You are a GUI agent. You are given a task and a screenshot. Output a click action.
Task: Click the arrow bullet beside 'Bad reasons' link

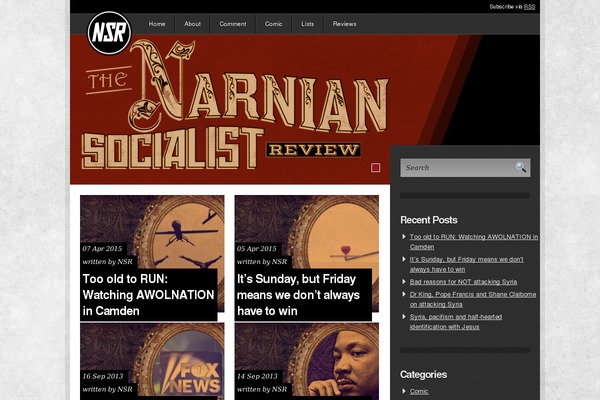[404, 281]
